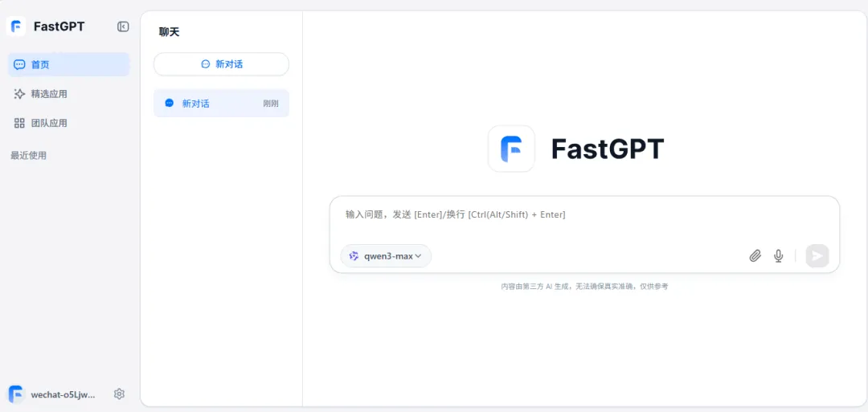
Task: Click the large FastGPT logo in the center
Action: [511, 149]
